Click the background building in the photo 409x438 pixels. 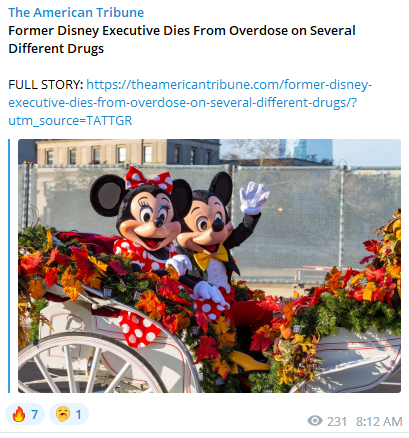[x=128, y=152]
